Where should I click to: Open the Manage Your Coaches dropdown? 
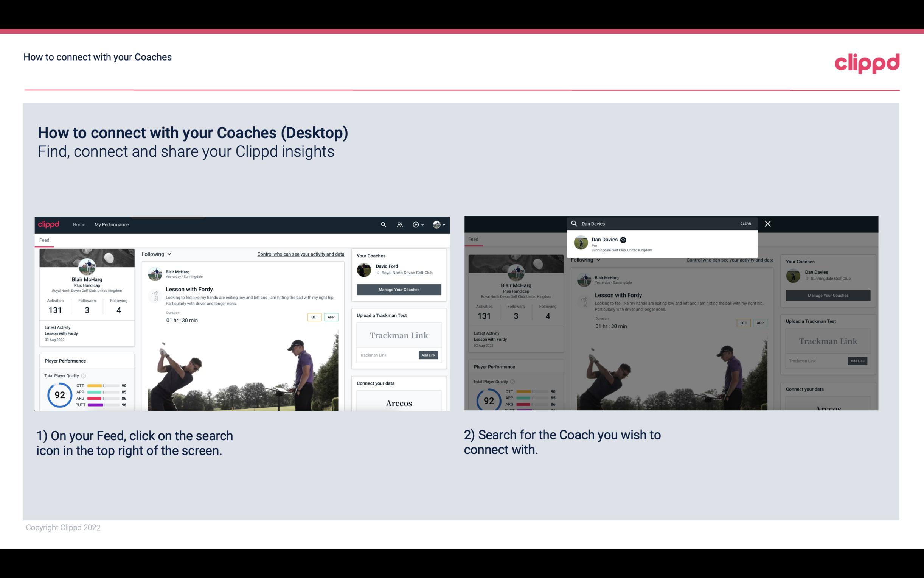coord(398,290)
